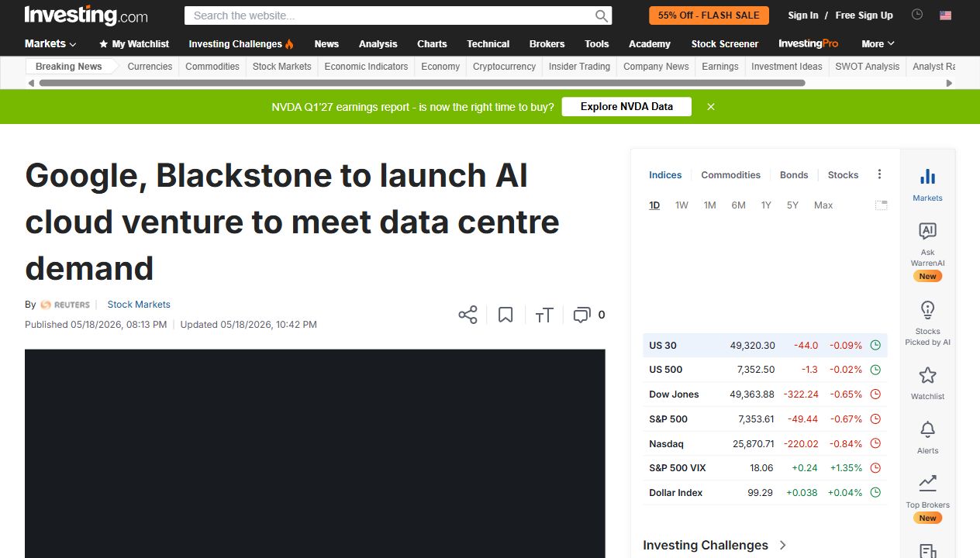
Task: Close the NVDA earnings banner
Action: coord(711,107)
